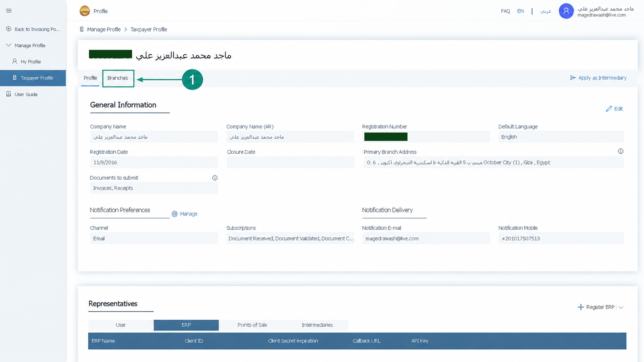This screenshot has height=362, width=644.
Task: Open the hamburger menu icon
Action: coord(9,11)
